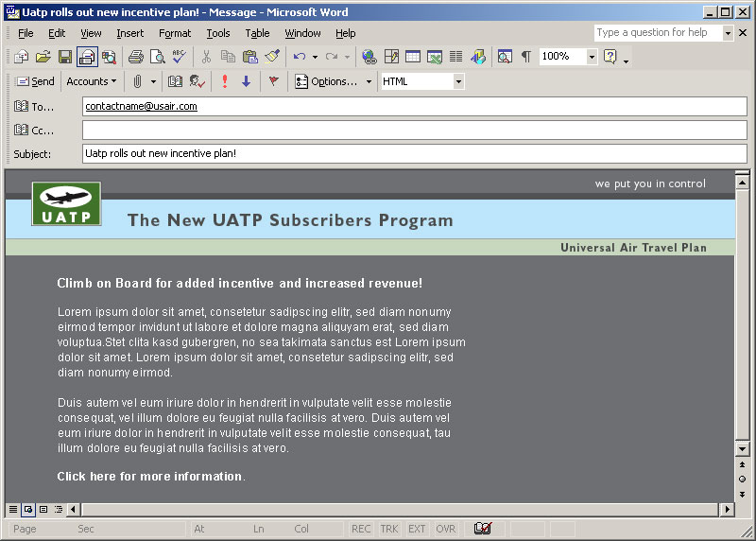Click inside the Subject field

coord(414,153)
